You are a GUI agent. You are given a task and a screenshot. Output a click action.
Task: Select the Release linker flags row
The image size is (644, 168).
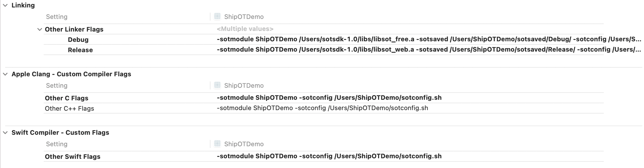(324, 50)
